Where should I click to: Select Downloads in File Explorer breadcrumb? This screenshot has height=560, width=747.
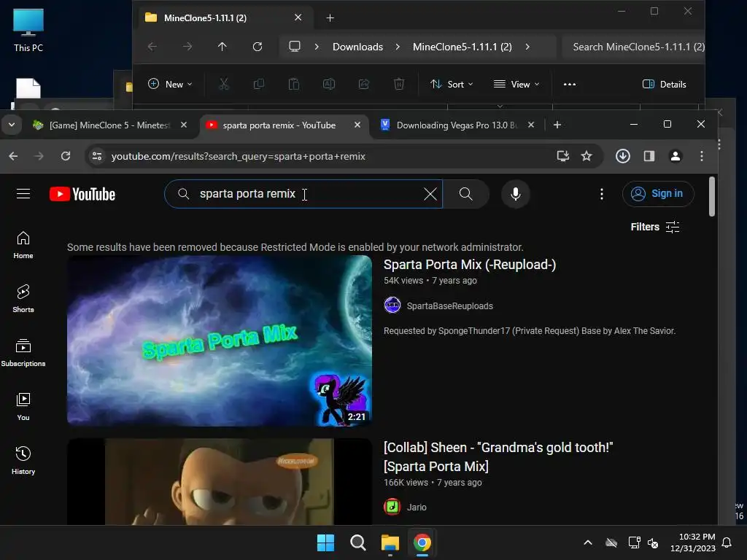(357, 47)
